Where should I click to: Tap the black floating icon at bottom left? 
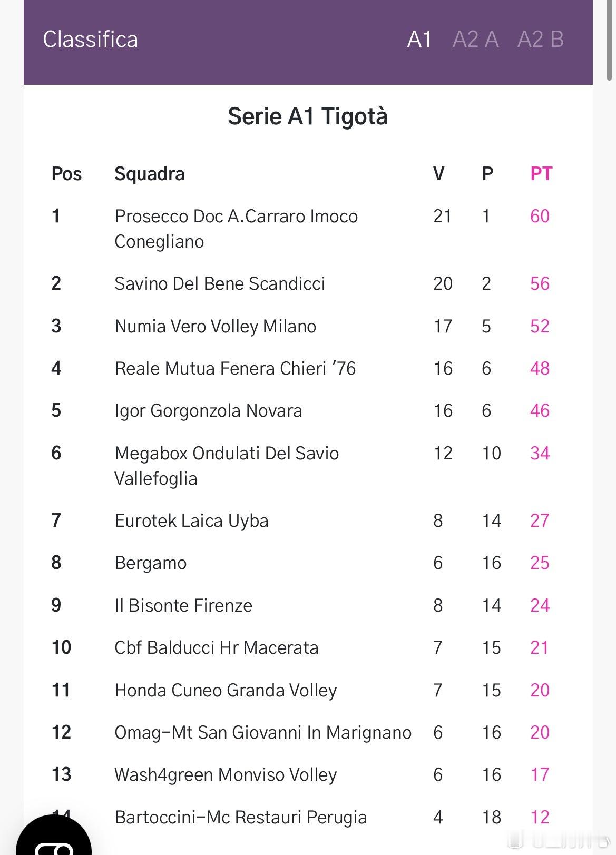tap(54, 837)
